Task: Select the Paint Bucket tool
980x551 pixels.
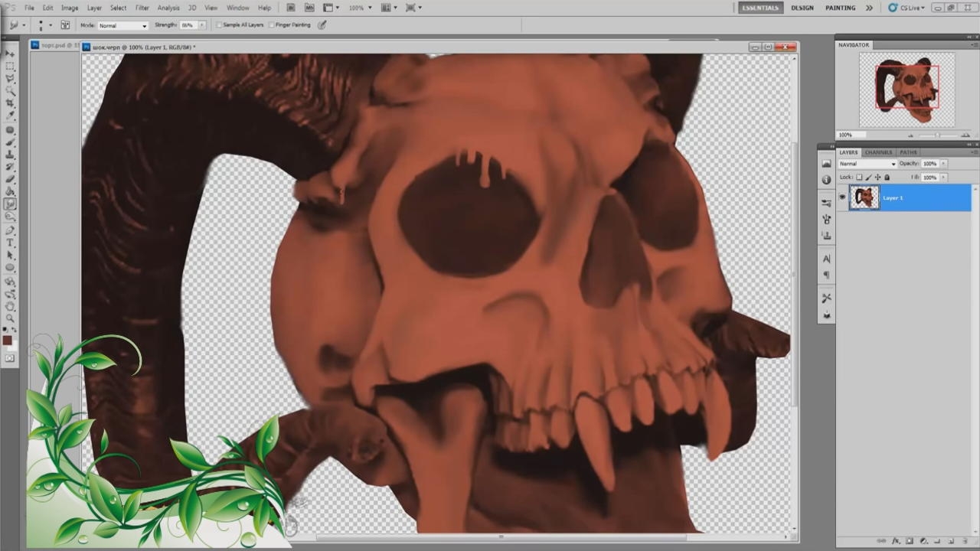Action: point(10,191)
